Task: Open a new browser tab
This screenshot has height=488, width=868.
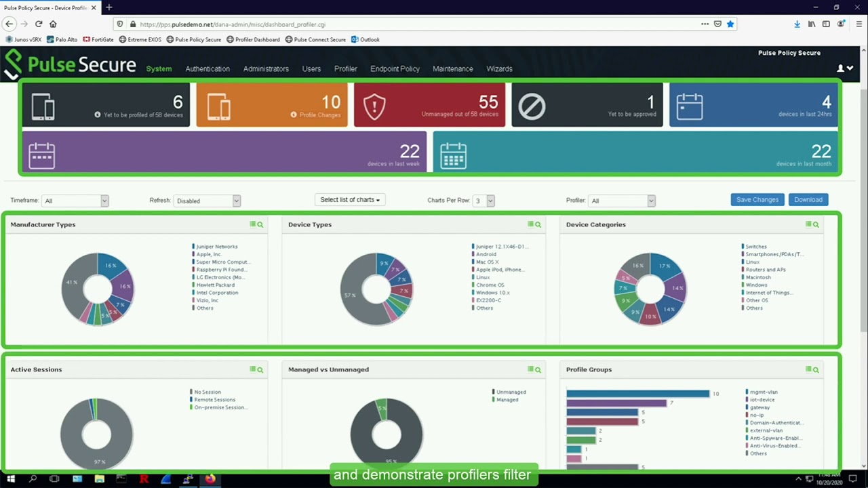Action: [x=108, y=7]
